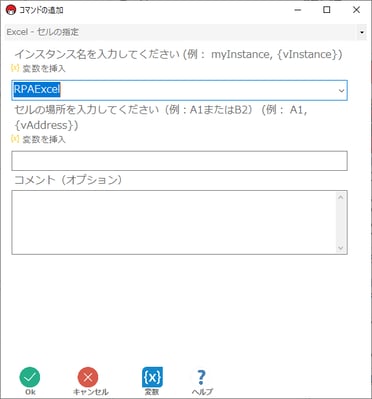The image size is (372, 399).
Task: Open the blue {x} 変数 variables icon
Action: coord(152,377)
